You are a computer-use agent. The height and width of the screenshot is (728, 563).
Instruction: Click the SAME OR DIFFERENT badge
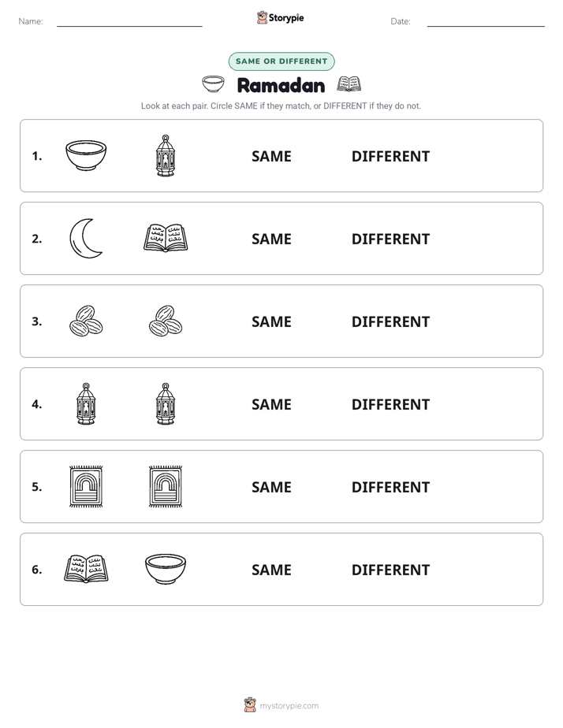click(281, 61)
